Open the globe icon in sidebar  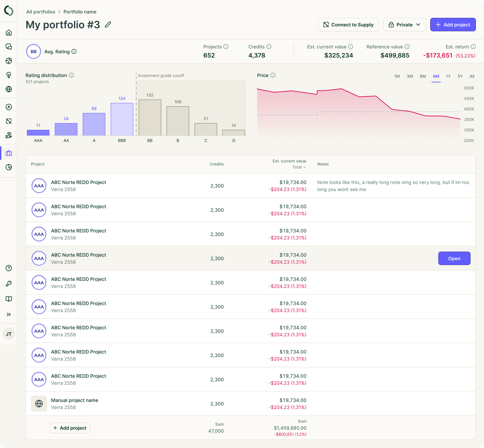click(9, 89)
